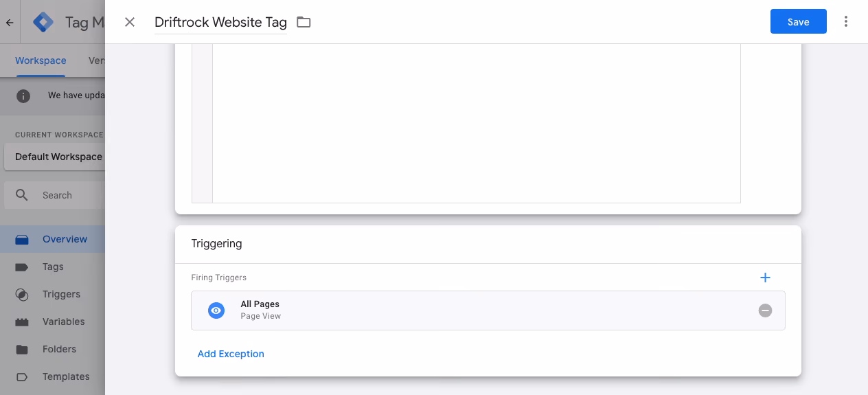Image resolution: width=868 pixels, height=395 pixels.
Task: Click the Add Exception link
Action: coord(231,354)
